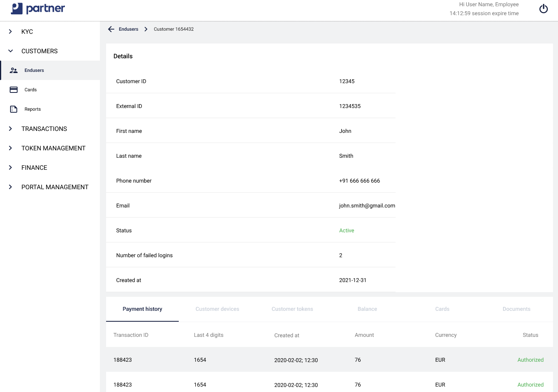Click the power logout icon
Image resolution: width=558 pixels, height=392 pixels.
click(x=543, y=9)
